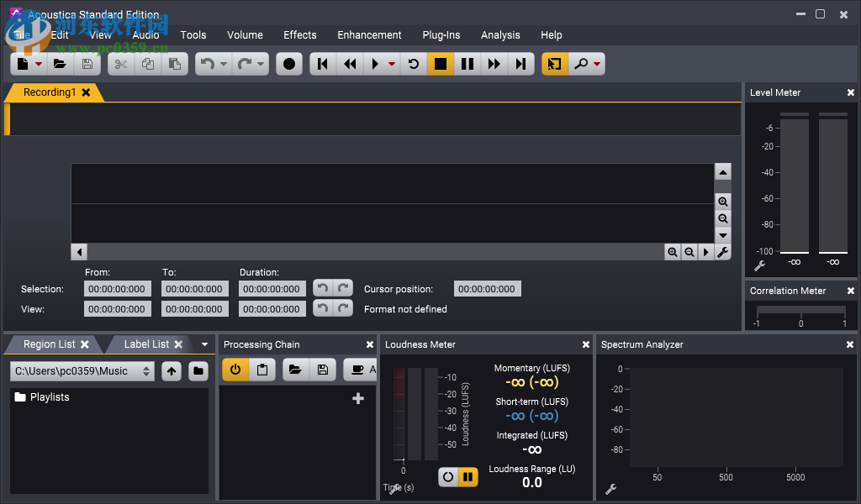
Task: Click the Record button in toolbar
Action: [290, 64]
